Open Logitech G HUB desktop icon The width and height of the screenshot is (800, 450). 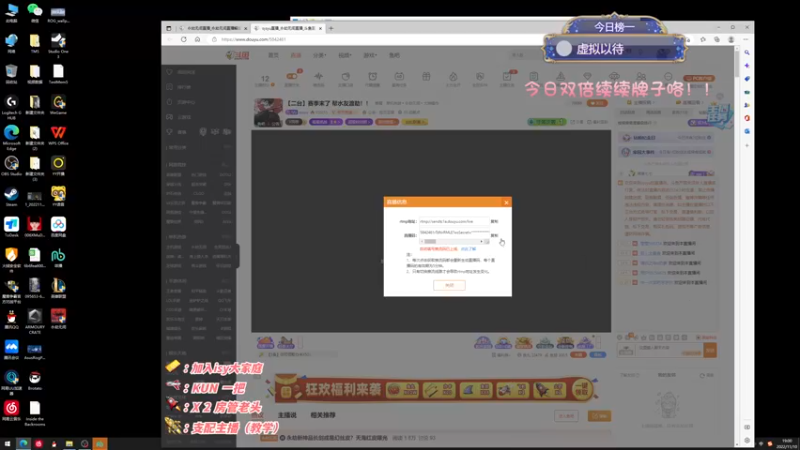11,107
